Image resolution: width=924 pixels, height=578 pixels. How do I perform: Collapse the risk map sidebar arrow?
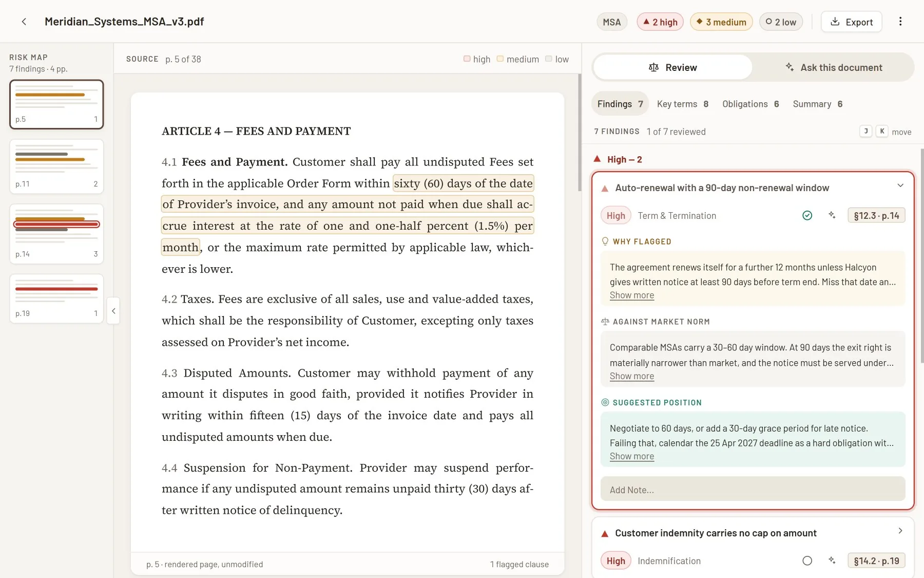pyautogui.click(x=113, y=311)
